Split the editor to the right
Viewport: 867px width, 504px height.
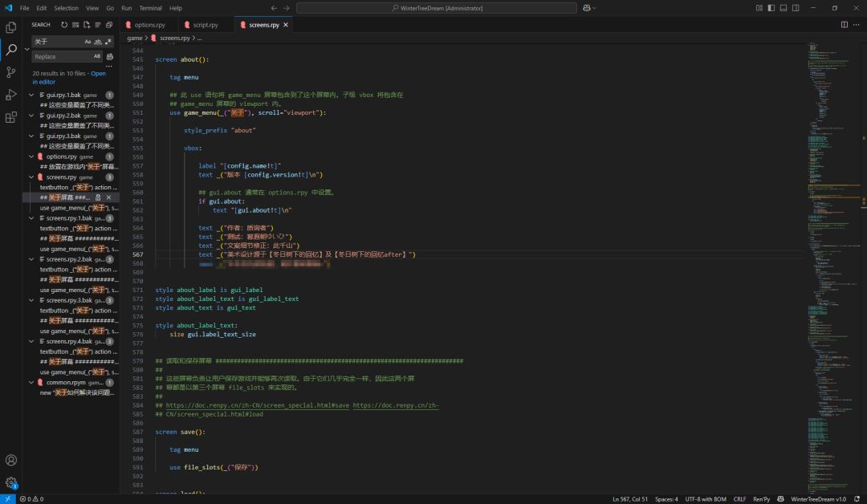tap(844, 25)
